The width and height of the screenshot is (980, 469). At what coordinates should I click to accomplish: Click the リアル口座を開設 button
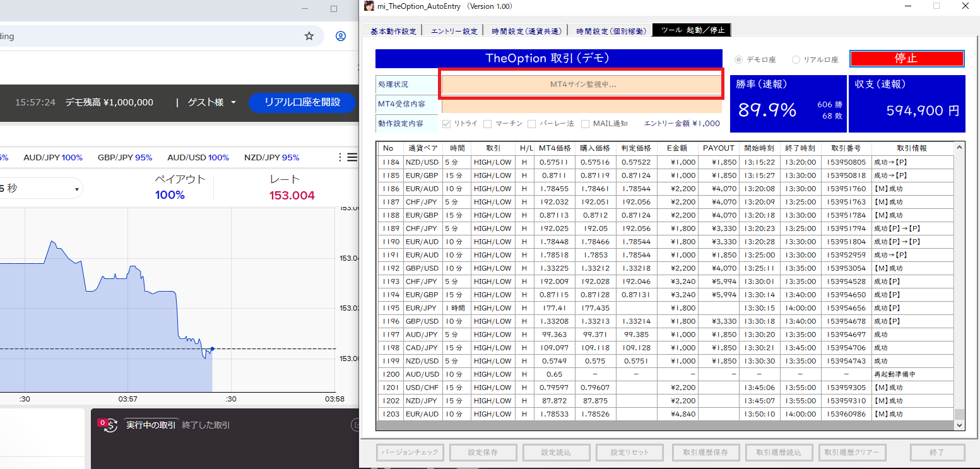[x=302, y=102]
